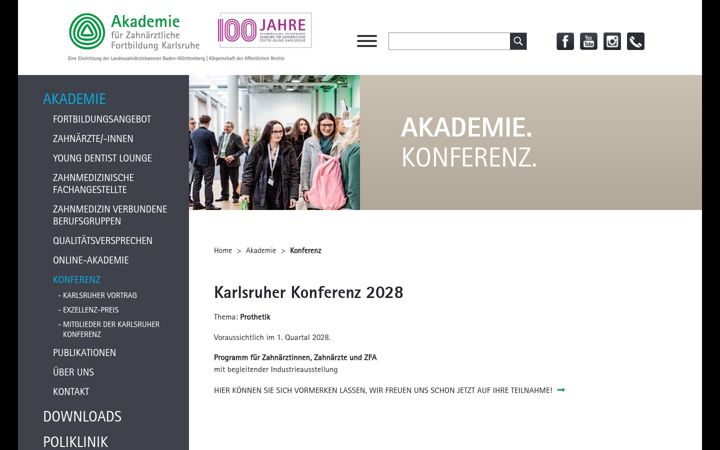Click the green arrow after Teilnahme

tap(561, 390)
